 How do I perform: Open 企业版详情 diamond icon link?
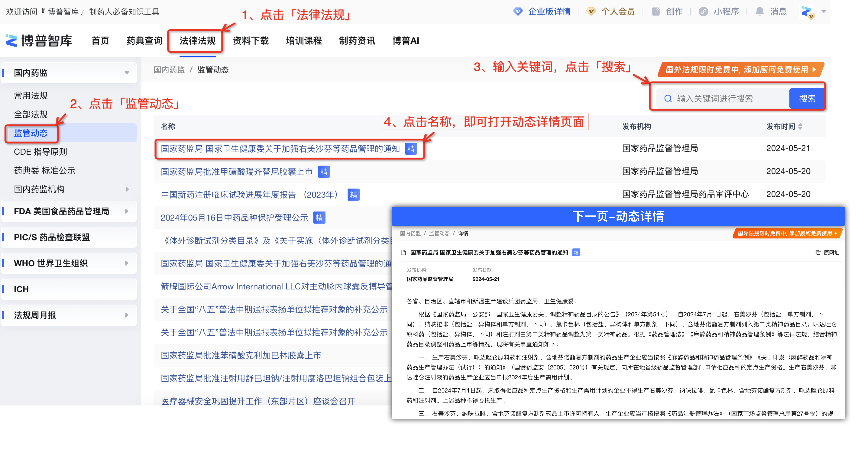[x=518, y=12]
